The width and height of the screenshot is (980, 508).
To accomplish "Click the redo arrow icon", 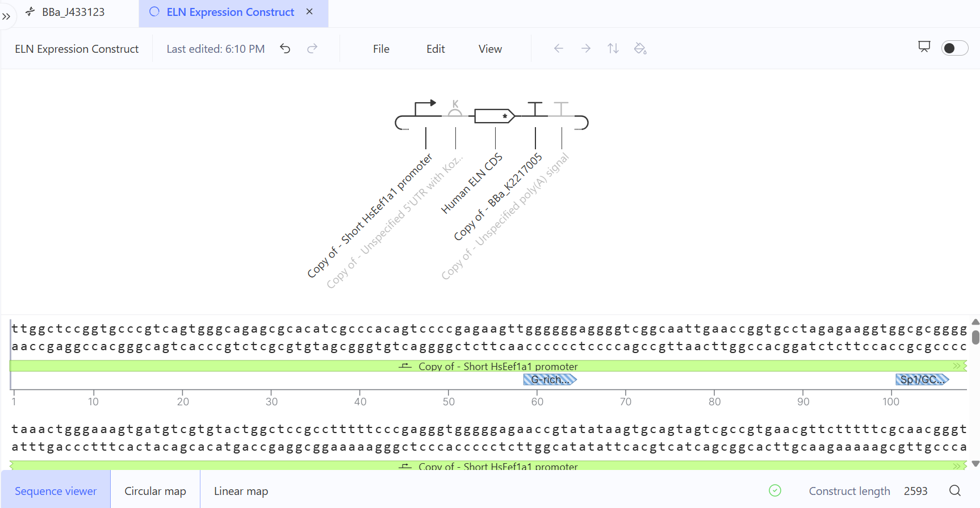I will [x=312, y=49].
